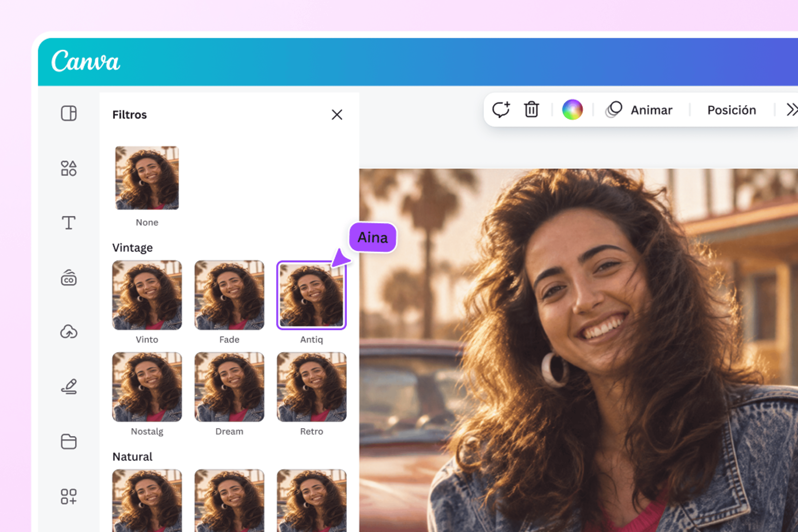Screen dimensions: 798x532
Task: Apply the Dream filter
Action: pyautogui.click(x=229, y=387)
